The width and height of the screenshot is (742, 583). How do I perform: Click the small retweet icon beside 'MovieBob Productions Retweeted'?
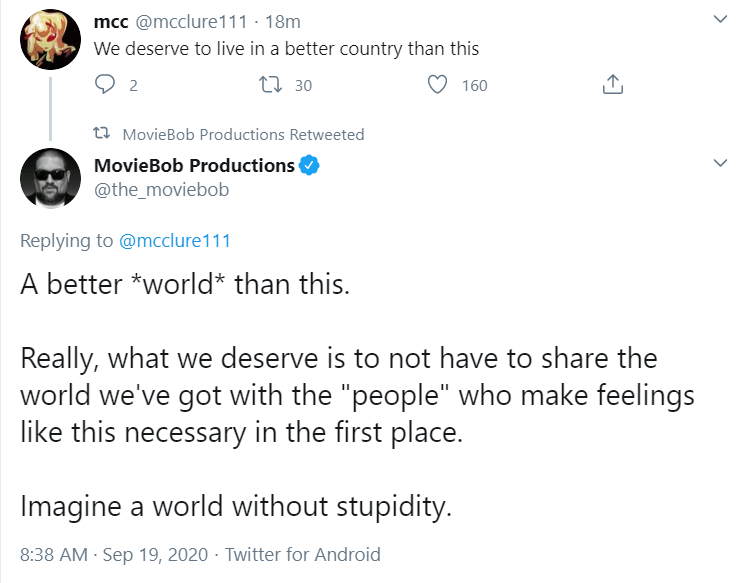click(101, 134)
